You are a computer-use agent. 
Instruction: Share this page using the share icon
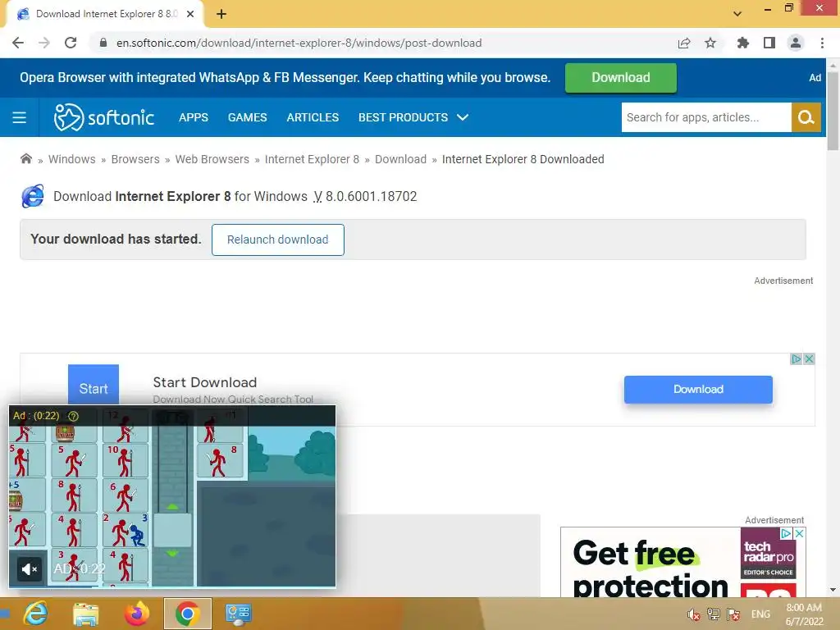click(x=684, y=43)
